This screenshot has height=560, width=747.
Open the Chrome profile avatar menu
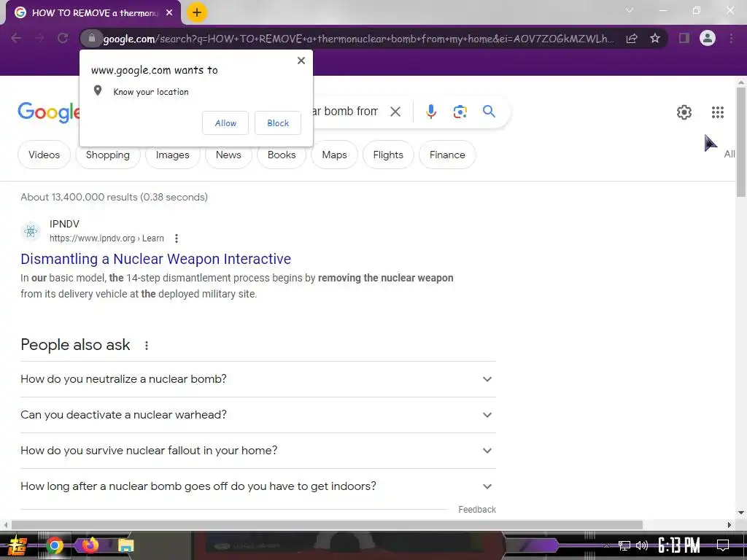pyautogui.click(x=708, y=38)
